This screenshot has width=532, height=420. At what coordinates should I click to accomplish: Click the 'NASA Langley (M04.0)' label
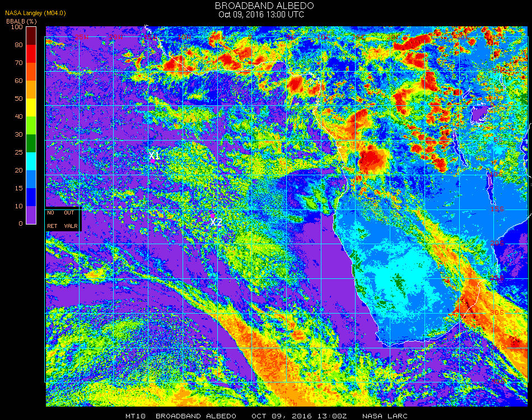(35, 13)
